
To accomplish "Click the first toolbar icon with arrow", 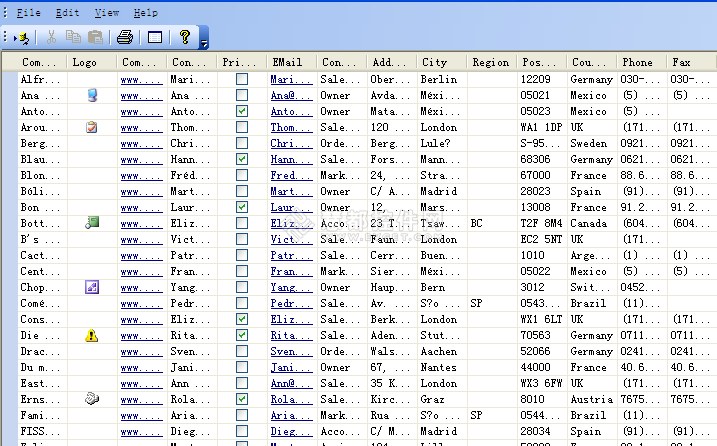I will [22, 38].
